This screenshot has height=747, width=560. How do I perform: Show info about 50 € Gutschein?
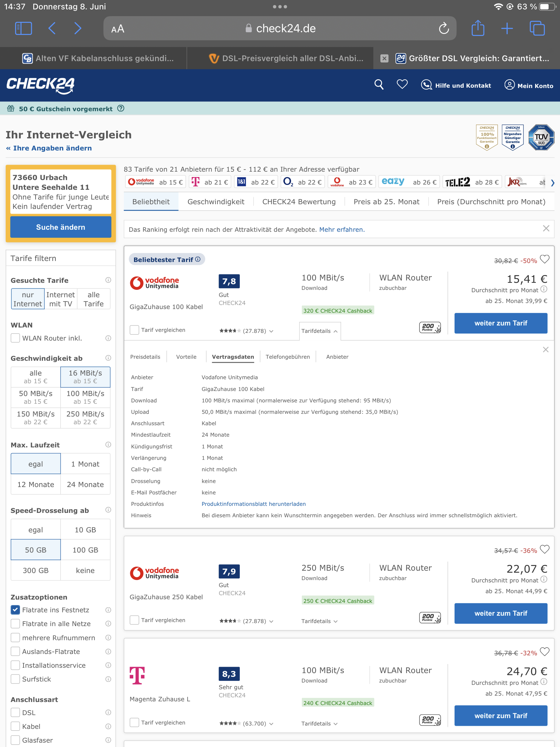pyautogui.click(x=121, y=108)
